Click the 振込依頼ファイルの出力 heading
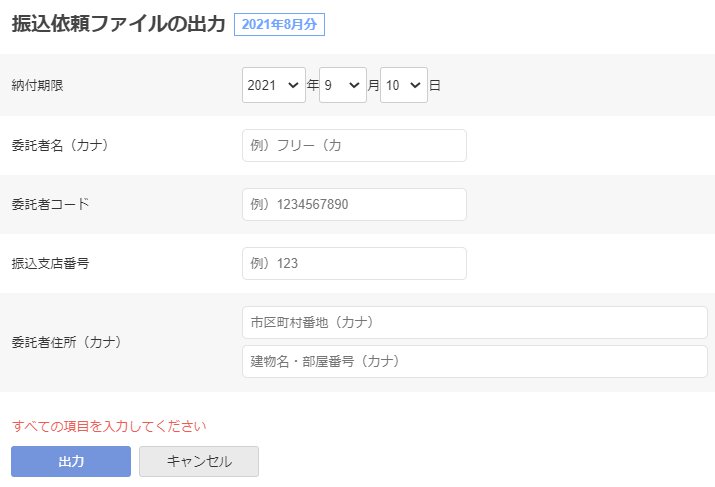The image size is (715, 487). point(119,24)
